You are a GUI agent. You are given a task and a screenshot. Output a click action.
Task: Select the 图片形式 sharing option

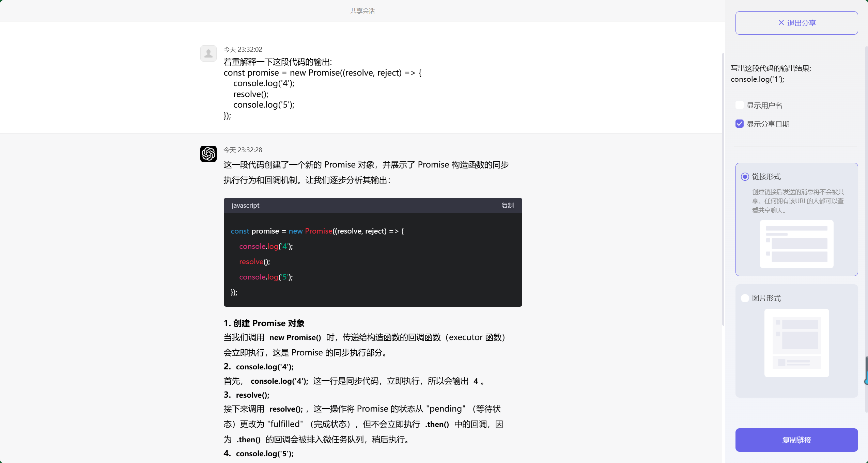coord(745,298)
